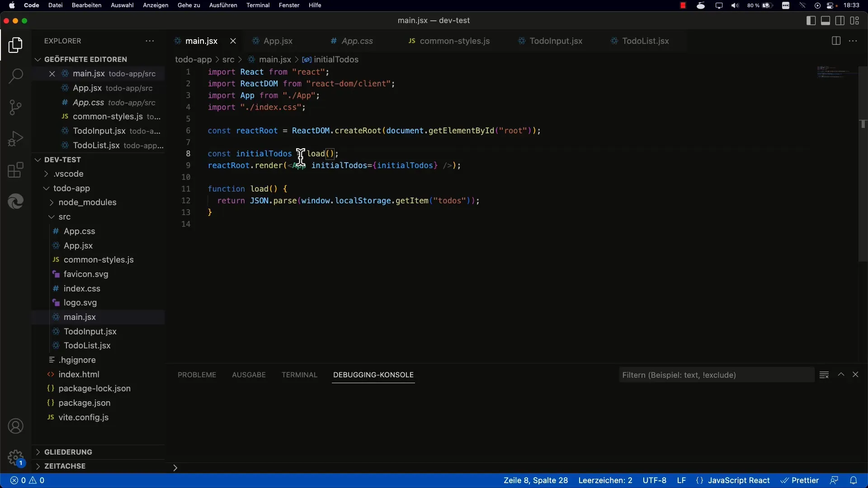This screenshot has width=868, height=488.
Task: Show errors and warnings in status bar
Action: coord(27,480)
